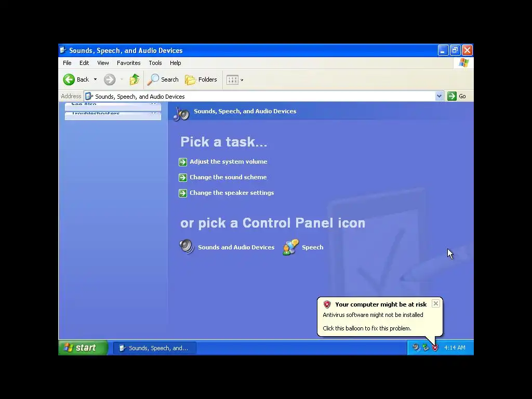Screen dimensions: 532x399
Task: Click the taskbar clock 4:14 AM
Action: [x=455, y=348]
